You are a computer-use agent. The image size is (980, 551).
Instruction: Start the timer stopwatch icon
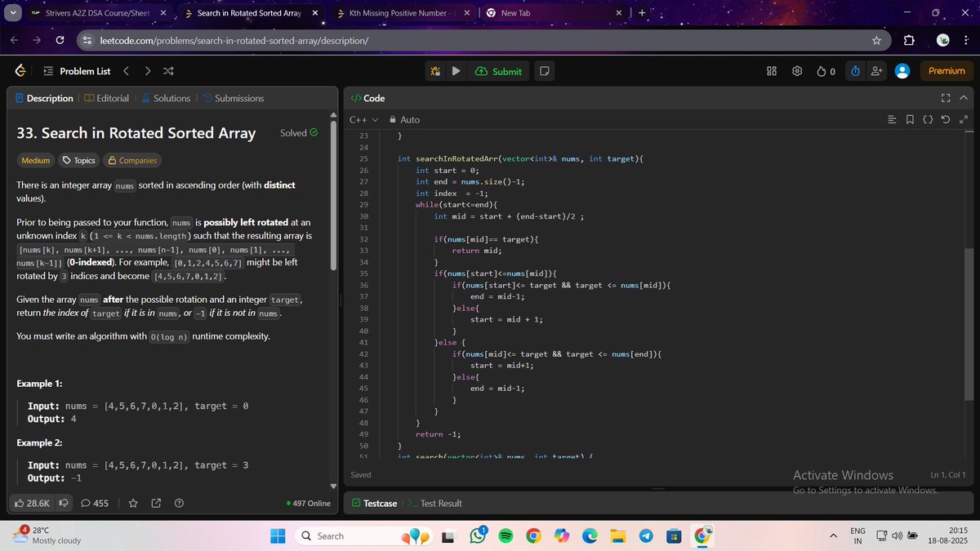click(x=855, y=71)
